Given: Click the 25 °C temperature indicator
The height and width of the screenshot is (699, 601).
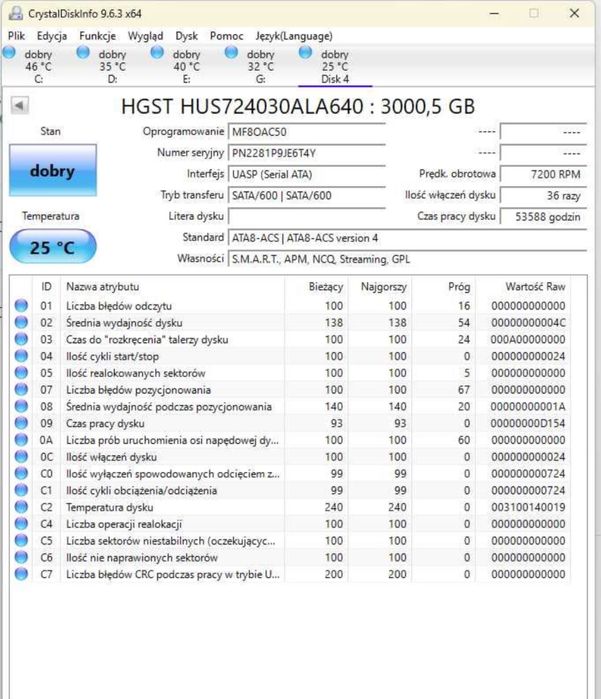Looking at the screenshot, I should (x=53, y=247).
